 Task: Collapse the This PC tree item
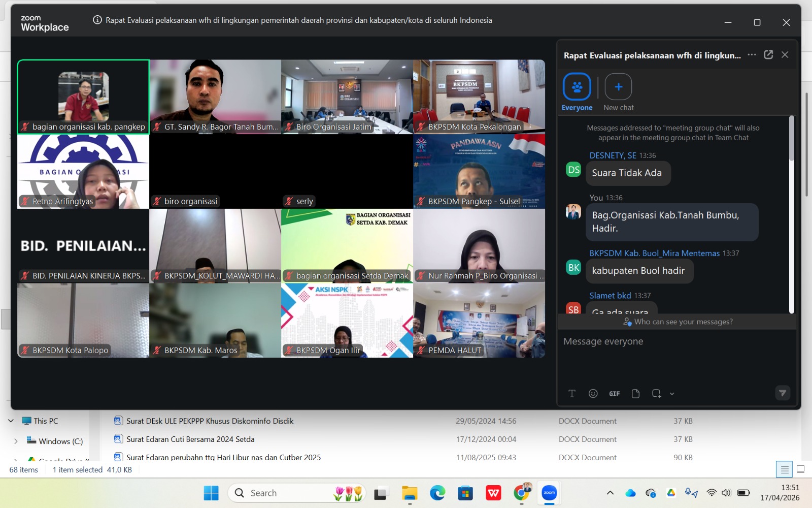tap(11, 421)
